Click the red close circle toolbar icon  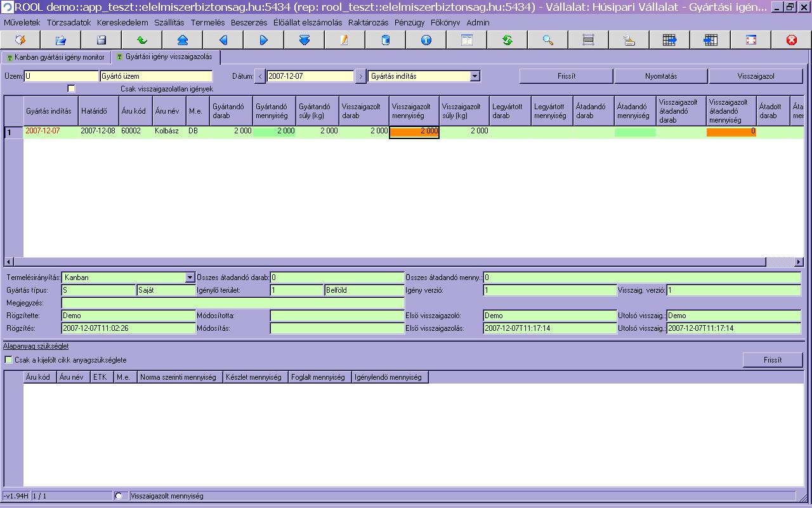click(791, 40)
